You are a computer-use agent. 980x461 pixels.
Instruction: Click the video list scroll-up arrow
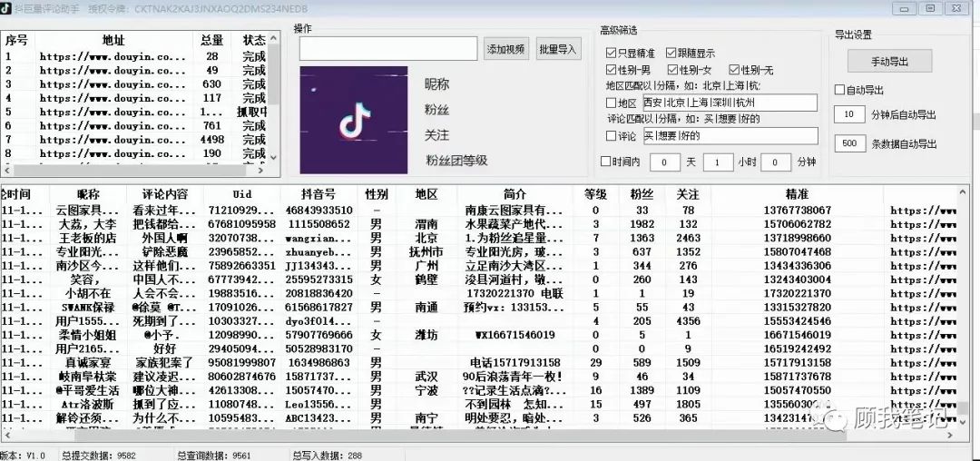274,39
